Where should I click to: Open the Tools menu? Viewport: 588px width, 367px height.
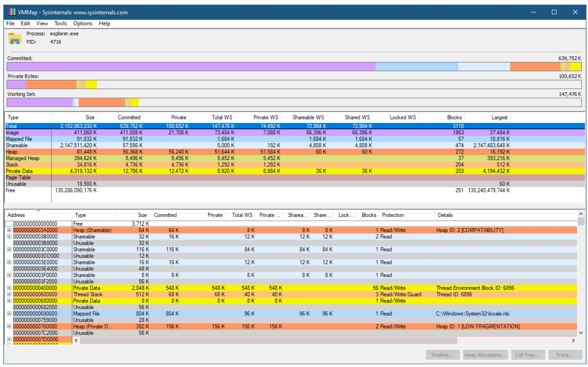[61, 23]
